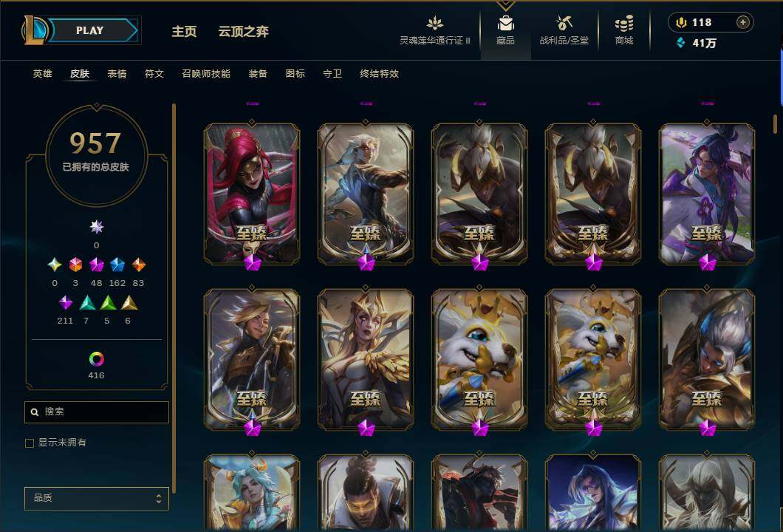This screenshot has height=532, width=783.
Task: Go to 云顶之弈 page
Action: [243, 32]
